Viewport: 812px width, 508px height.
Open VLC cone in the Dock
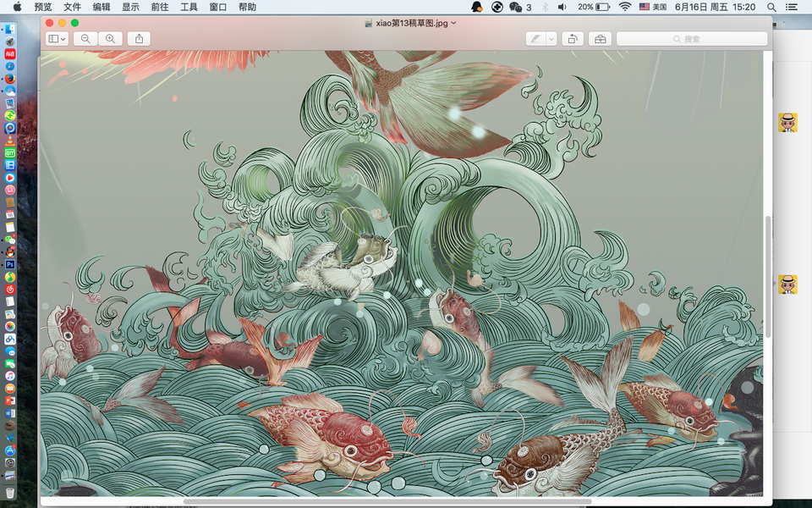point(10,141)
